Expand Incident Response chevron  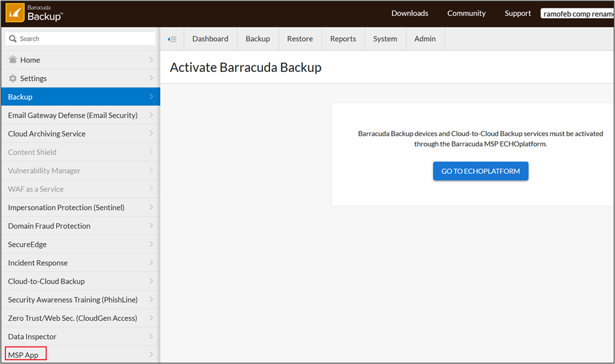tap(151, 262)
